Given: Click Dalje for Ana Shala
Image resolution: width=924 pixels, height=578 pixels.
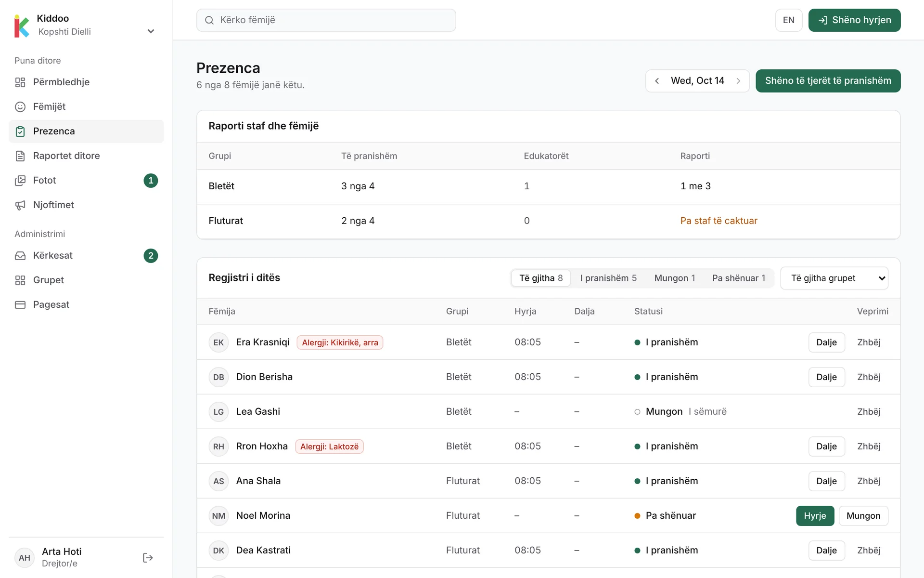Looking at the screenshot, I should 826,481.
